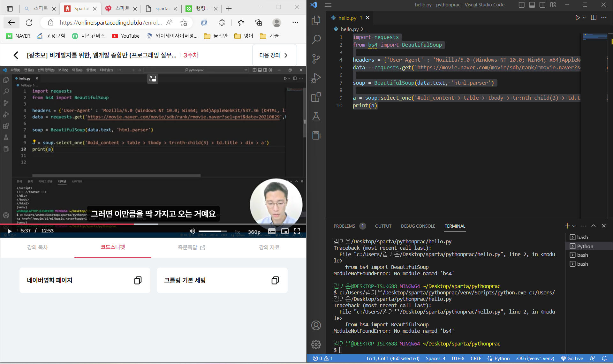Maximize the terminal panel

(594, 226)
